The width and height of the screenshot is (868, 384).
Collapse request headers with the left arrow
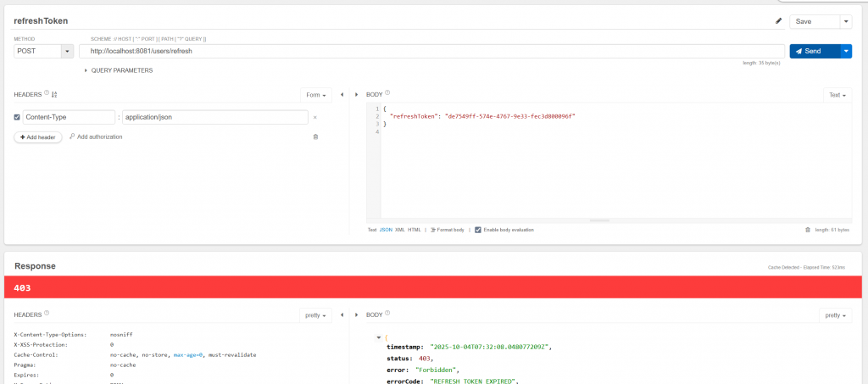click(342, 95)
